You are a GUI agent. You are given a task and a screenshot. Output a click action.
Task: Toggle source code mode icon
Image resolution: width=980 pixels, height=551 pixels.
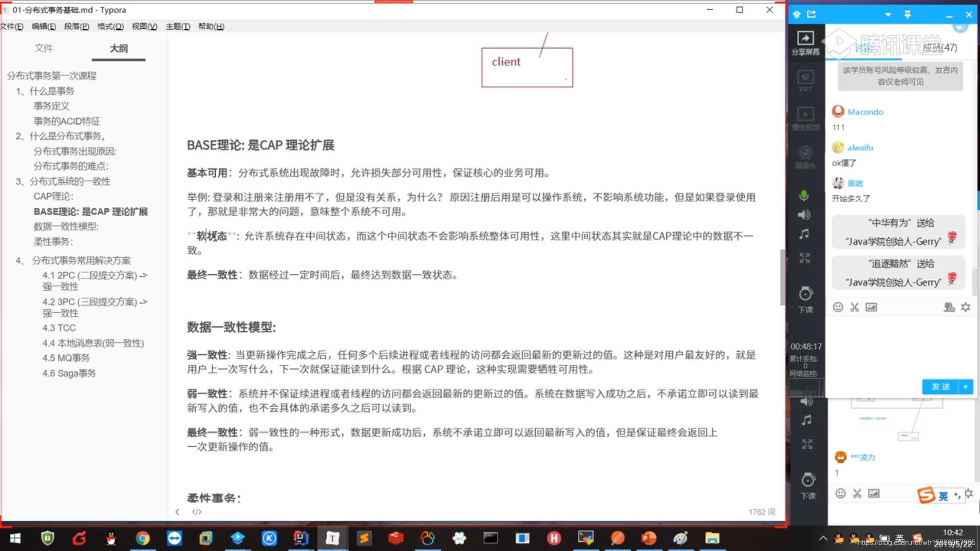(197, 512)
